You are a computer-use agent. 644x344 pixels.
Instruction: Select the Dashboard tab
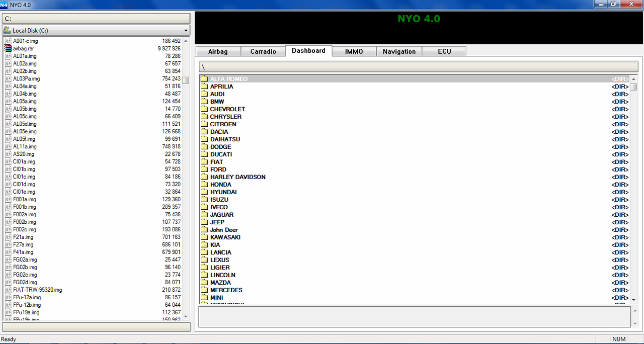308,50
